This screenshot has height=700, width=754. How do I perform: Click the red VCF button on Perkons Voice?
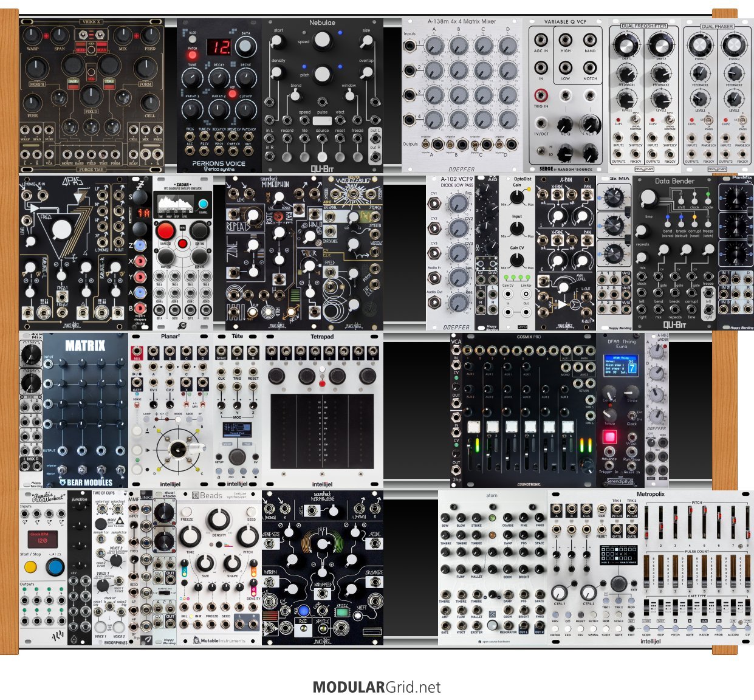(231, 93)
